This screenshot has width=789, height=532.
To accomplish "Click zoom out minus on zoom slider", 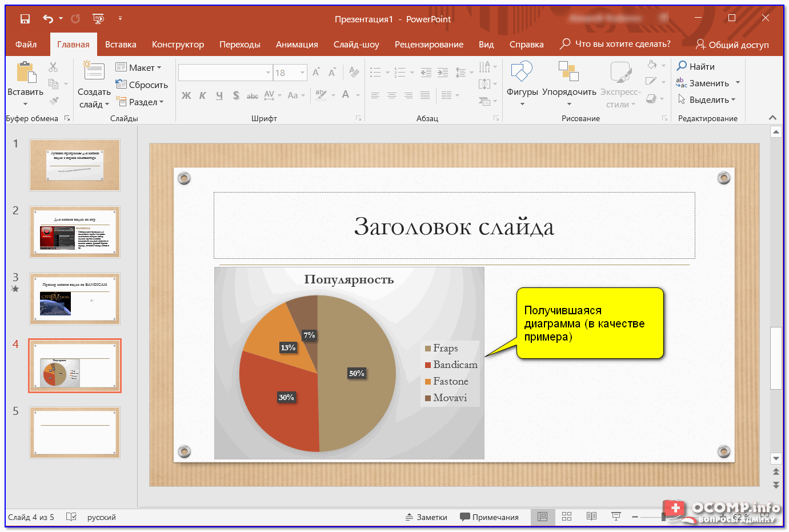I will [x=635, y=517].
